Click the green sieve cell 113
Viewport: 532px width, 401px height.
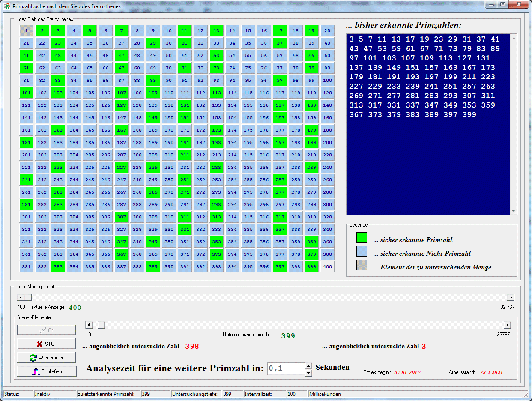[x=217, y=93]
